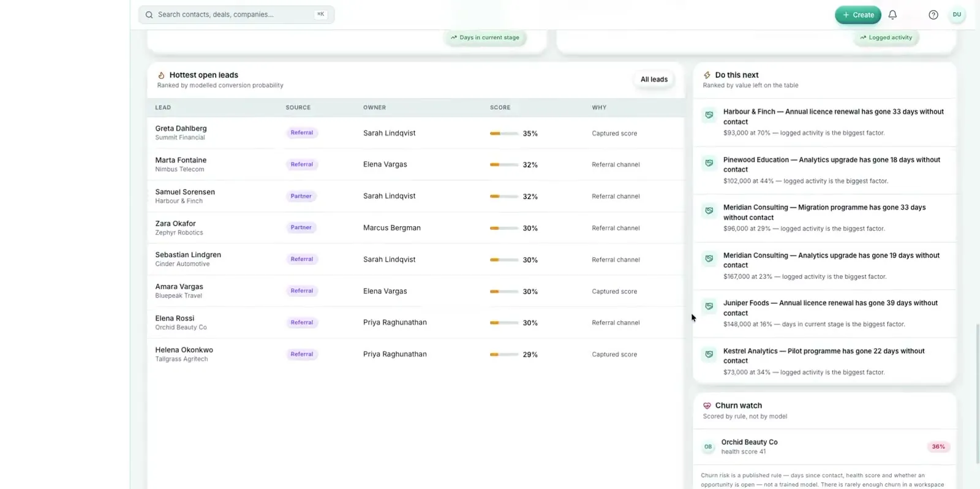
Task: Click the Days in current stage chip
Action: 485,37
